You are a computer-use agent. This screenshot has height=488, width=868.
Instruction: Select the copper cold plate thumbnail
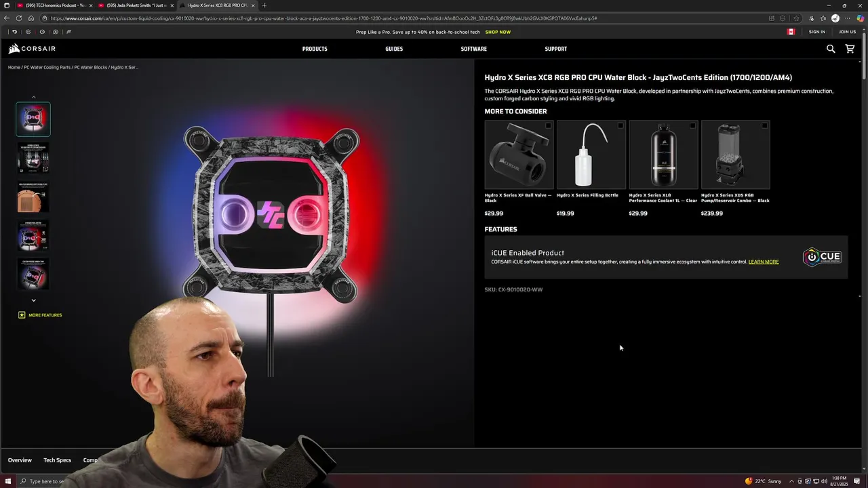coord(33,197)
